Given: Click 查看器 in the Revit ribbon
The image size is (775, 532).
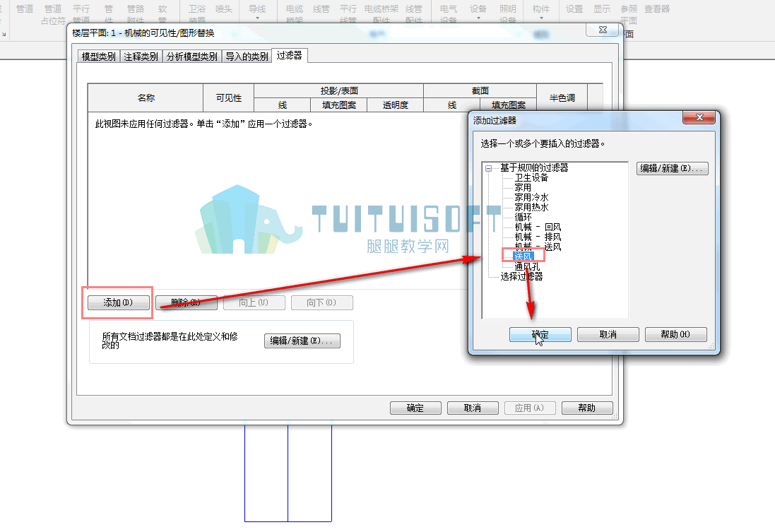Looking at the screenshot, I should 657,9.
